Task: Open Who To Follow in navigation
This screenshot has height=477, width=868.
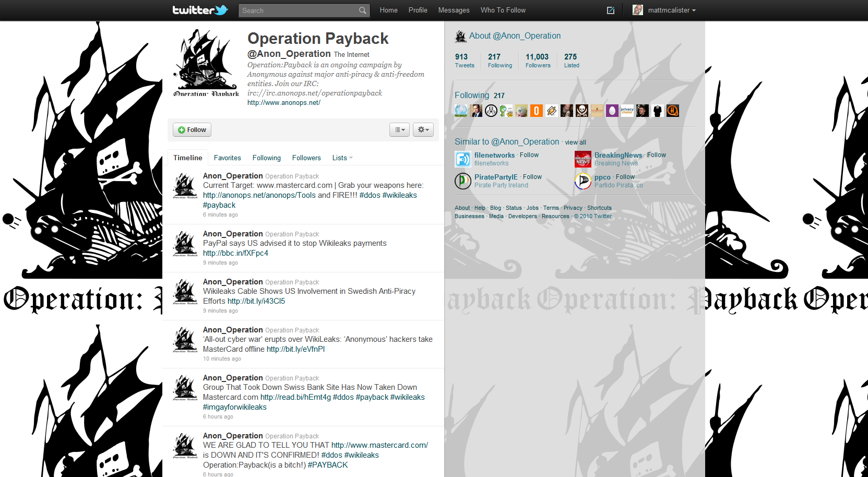Action: [x=503, y=10]
